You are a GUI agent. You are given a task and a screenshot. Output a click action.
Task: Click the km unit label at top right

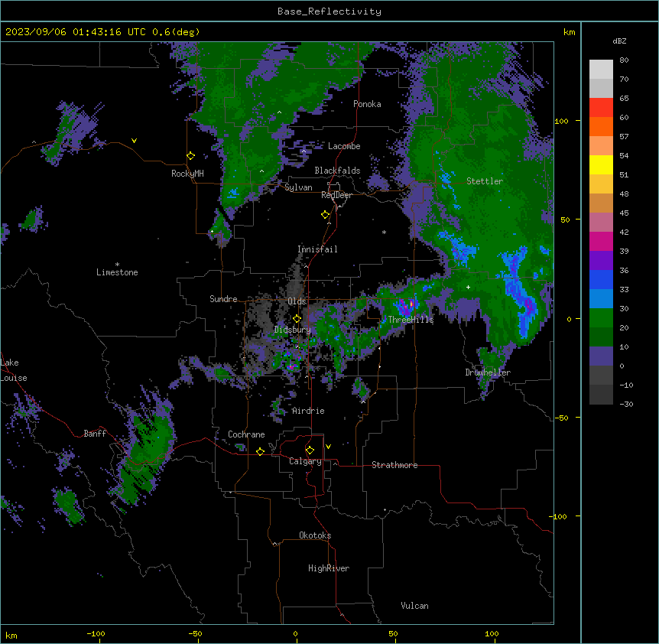click(569, 32)
